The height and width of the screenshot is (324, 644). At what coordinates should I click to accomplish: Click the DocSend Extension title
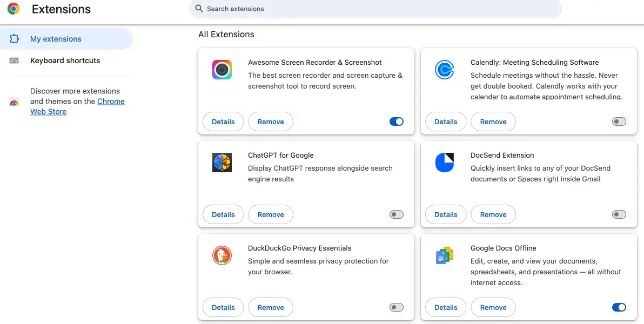tap(502, 155)
